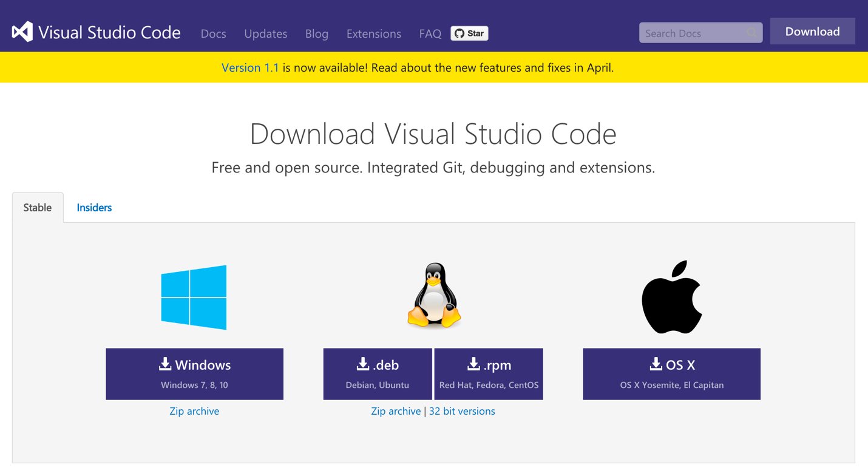Viewport: 868px width, 473px height.
Task: Download the .rpm package for Red Hat
Action: [x=489, y=373]
